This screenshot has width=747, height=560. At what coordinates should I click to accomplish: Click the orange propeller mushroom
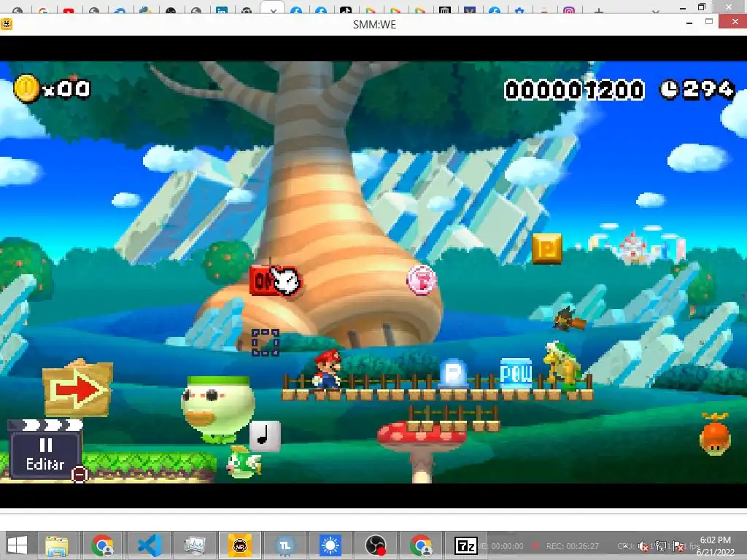(715, 434)
